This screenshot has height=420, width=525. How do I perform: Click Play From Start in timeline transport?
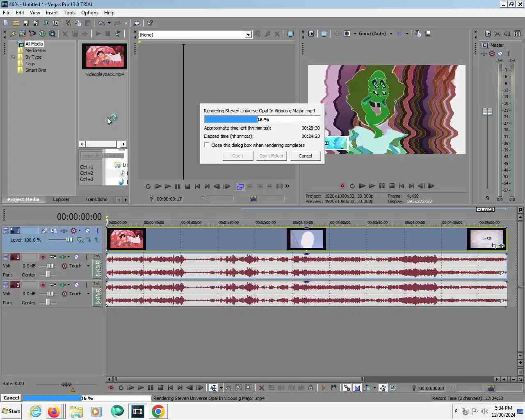click(x=131, y=388)
